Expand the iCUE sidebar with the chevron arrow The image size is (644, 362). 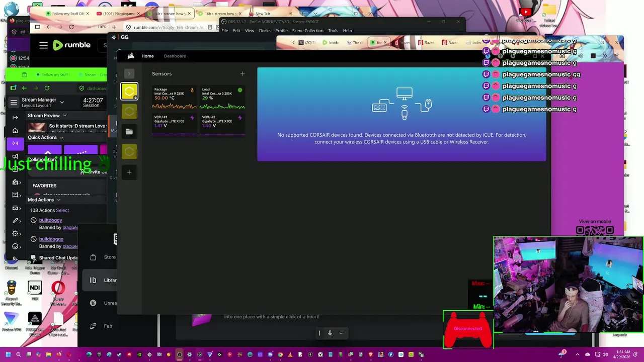click(x=129, y=74)
